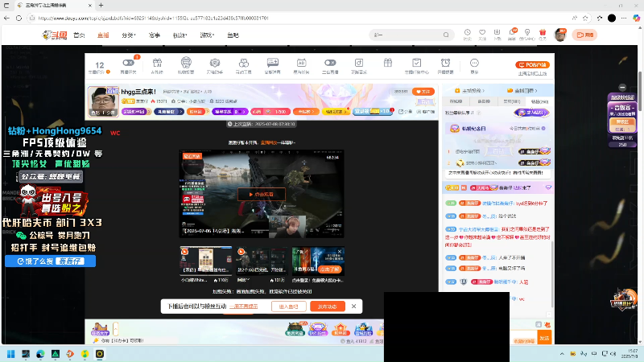Go to 鱼吧 in the top navigation
644x362 pixels.
tap(233, 35)
